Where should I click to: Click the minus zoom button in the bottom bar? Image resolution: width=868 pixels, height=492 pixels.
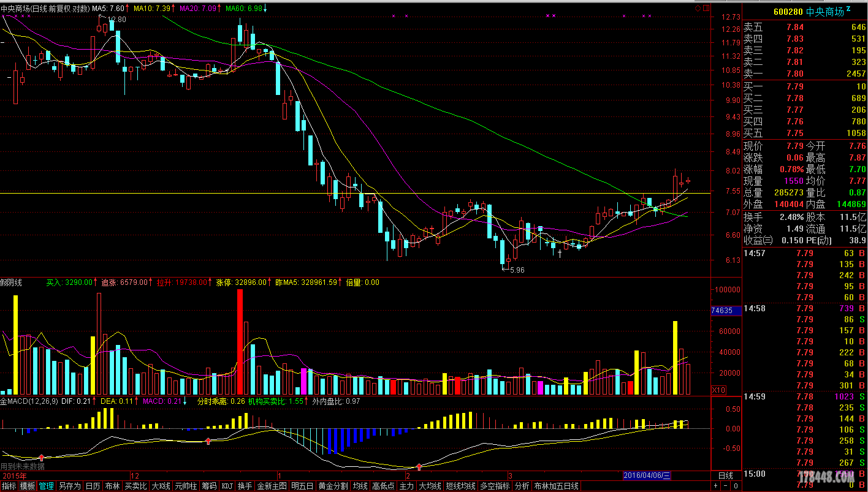coord(725,486)
